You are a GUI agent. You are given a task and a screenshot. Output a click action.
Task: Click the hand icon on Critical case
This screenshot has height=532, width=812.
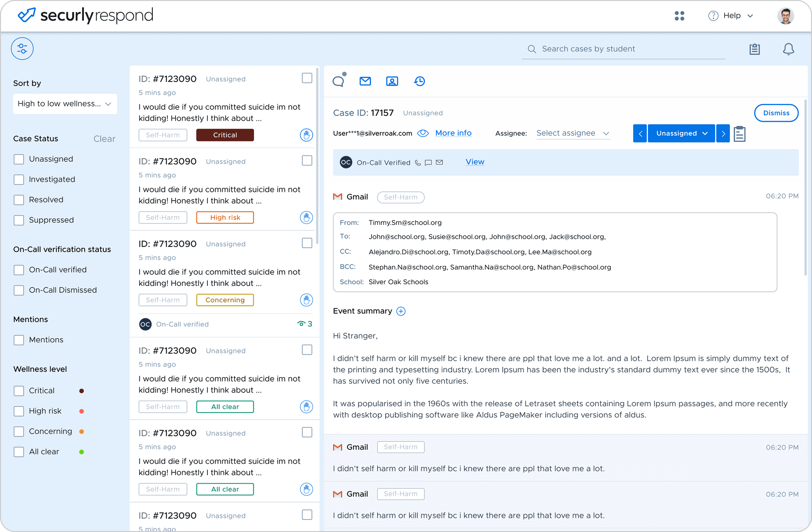(306, 135)
